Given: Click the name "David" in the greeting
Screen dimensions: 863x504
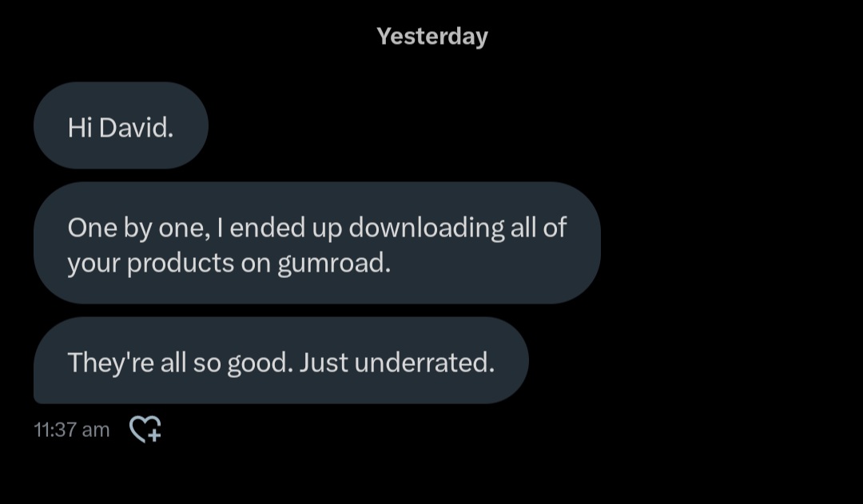Looking at the screenshot, I should click(x=136, y=128).
